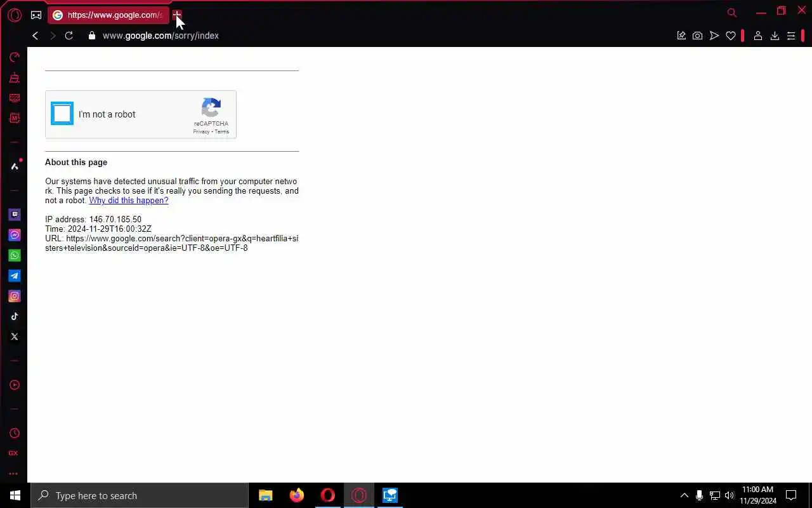Image resolution: width=812 pixels, height=508 pixels.
Task: Open TikTok in the sidebar
Action: pyautogui.click(x=14, y=316)
